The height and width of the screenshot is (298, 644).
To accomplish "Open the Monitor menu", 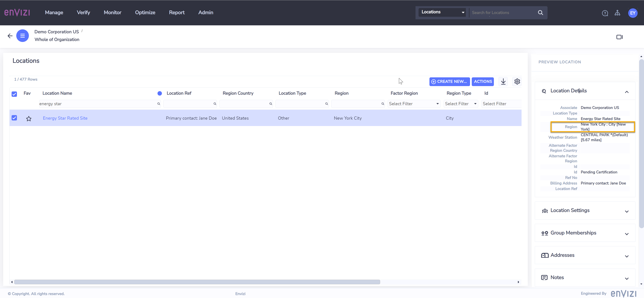I will point(113,12).
